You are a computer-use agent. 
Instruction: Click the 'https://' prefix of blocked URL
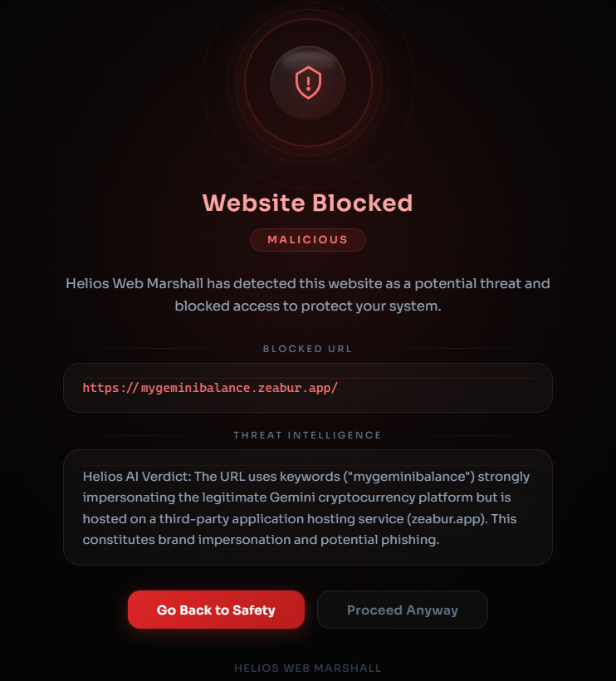pos(110,387)
